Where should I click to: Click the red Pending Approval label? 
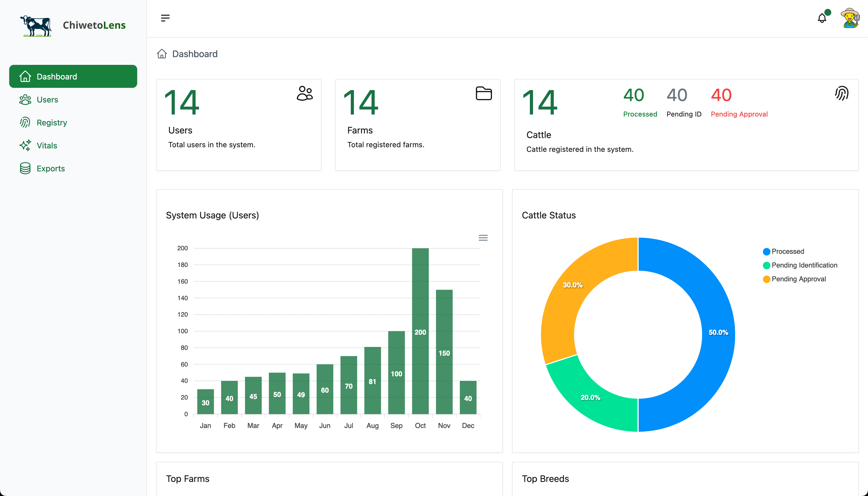tap(739, 114)
